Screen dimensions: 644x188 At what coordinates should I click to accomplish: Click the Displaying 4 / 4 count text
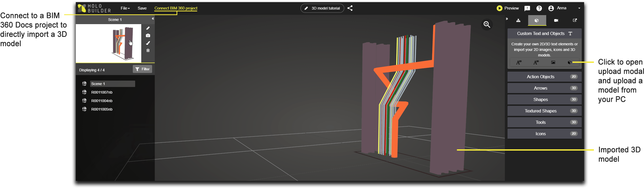[92, 70]
